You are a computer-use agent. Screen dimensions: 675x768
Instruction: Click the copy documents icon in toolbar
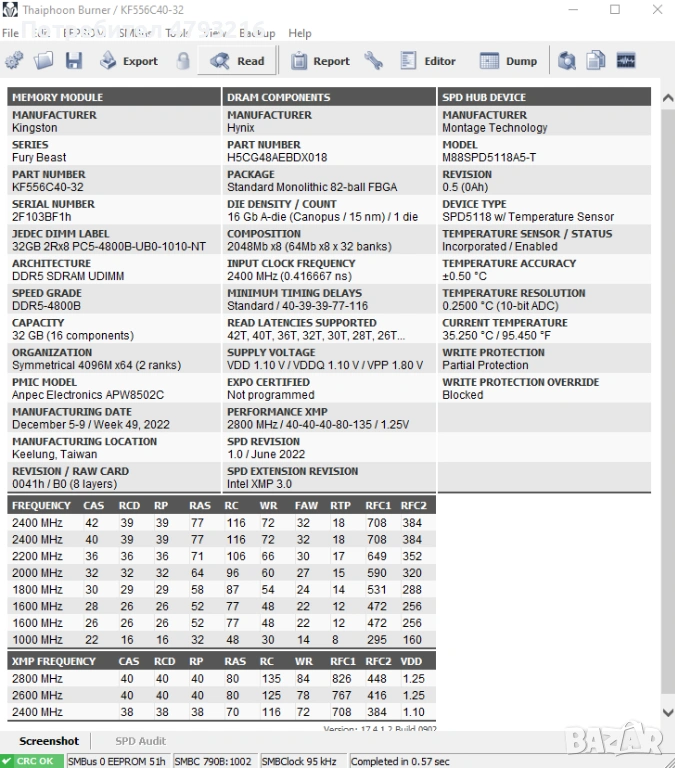pyautogui.click(x=596, y=61)
